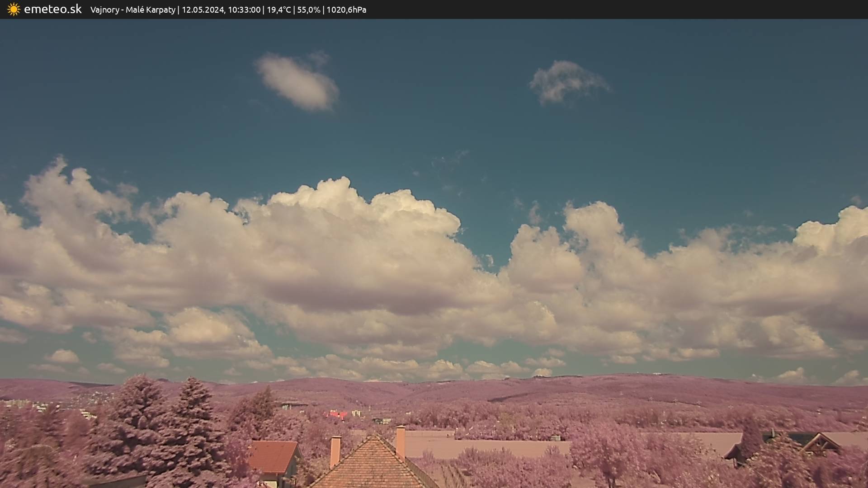
Task: Click the time 10:33:00 in header
Action: [244, 10]
